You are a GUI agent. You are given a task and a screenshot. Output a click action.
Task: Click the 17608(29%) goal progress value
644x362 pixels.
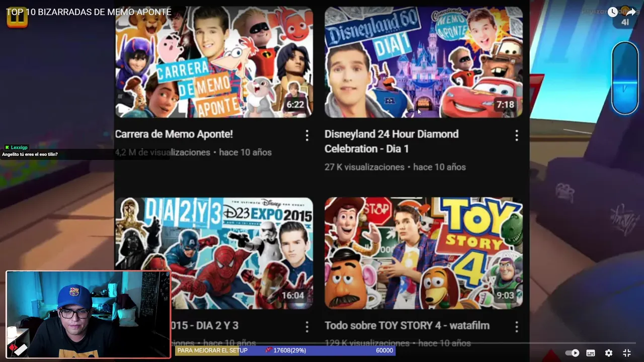tap(289, 350)
